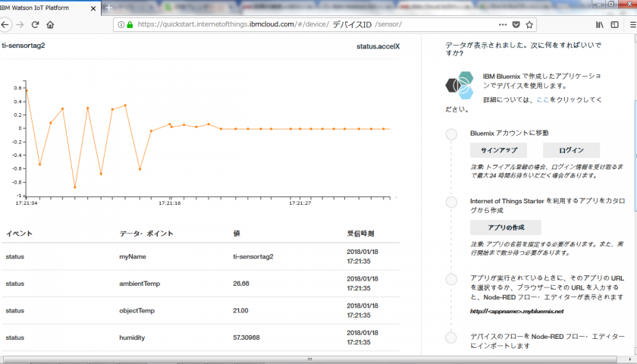Click the address bar URL field
Viewport: 637px width, 364px height.
(303, 24)
